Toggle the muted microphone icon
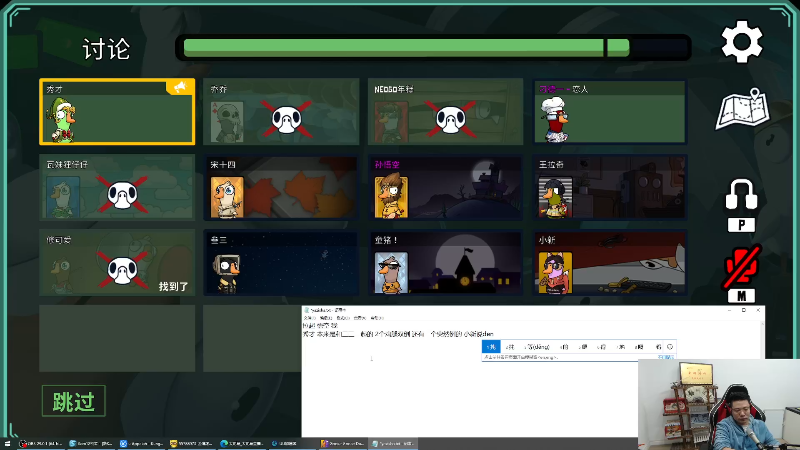This screenshot has width=800, height=450. point(741,265)
